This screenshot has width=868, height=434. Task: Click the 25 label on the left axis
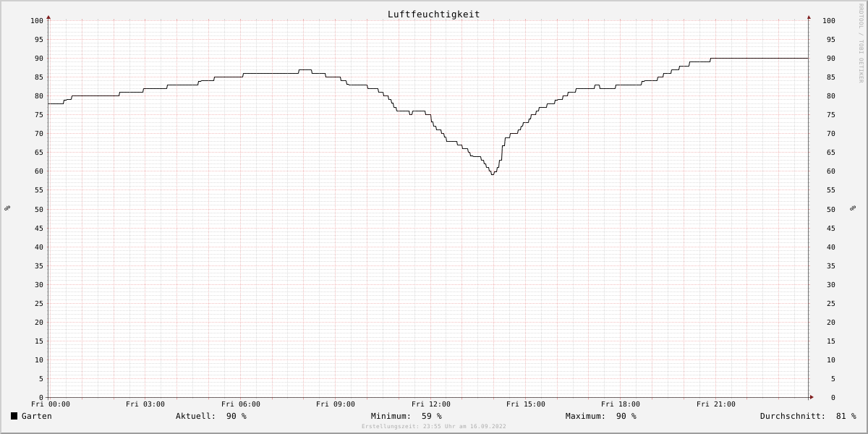tap(39, 304)
